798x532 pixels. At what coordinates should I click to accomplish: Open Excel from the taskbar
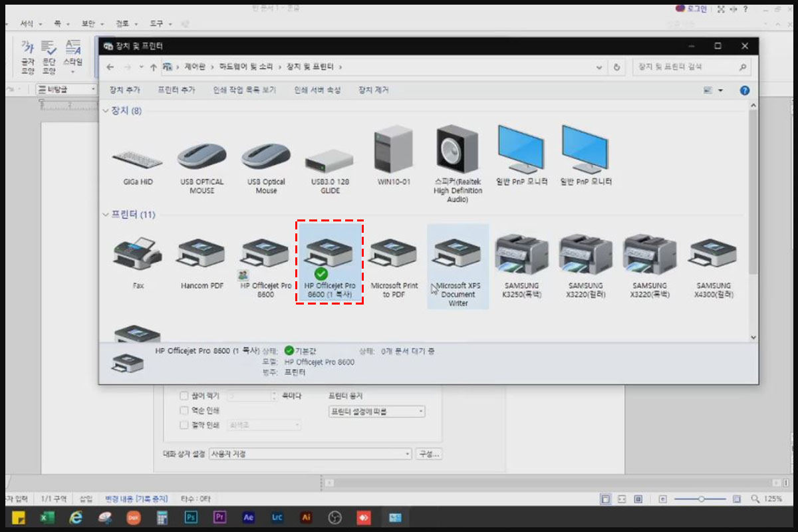click(x=47, y=517)
